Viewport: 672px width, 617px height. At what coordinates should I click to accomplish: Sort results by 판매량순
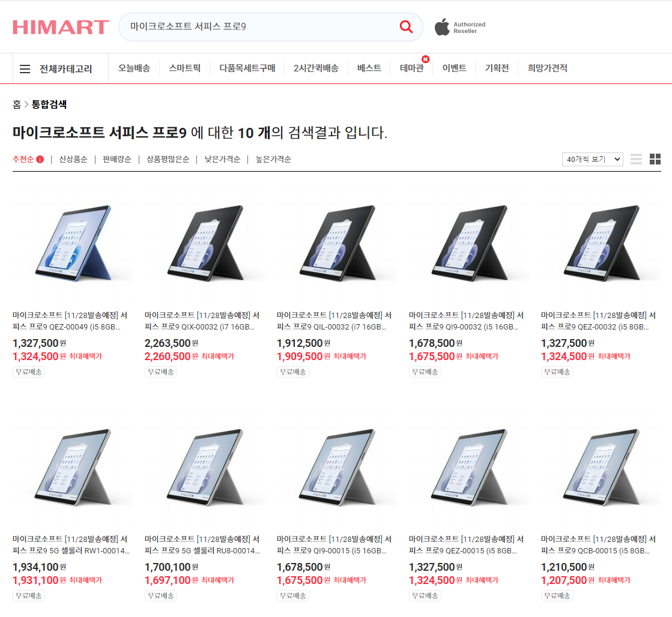pyautogui.click(x=117, y=160)
